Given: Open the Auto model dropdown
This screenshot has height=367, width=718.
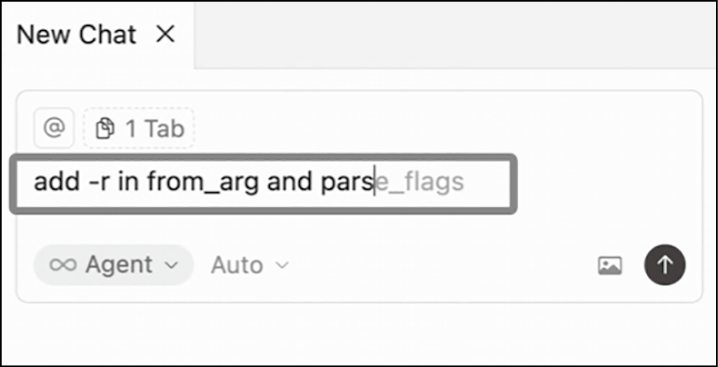Looking at the screenshot, I should coord(250,265).
